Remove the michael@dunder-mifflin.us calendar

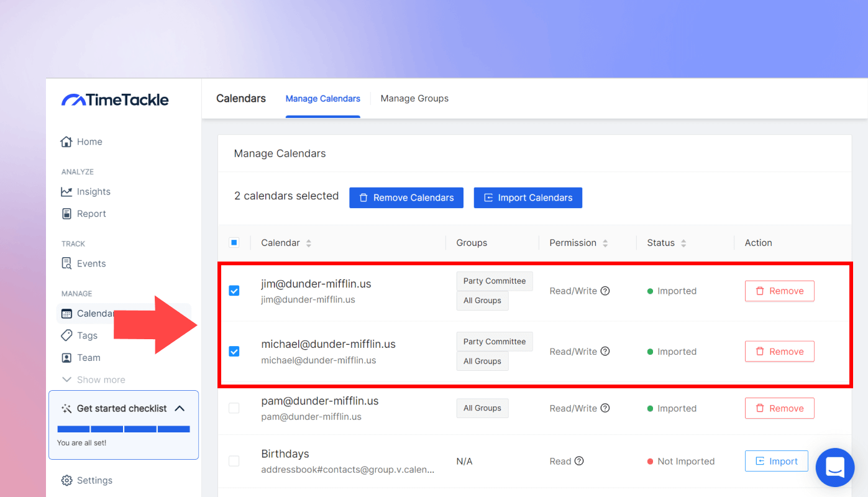coord(780,352)
